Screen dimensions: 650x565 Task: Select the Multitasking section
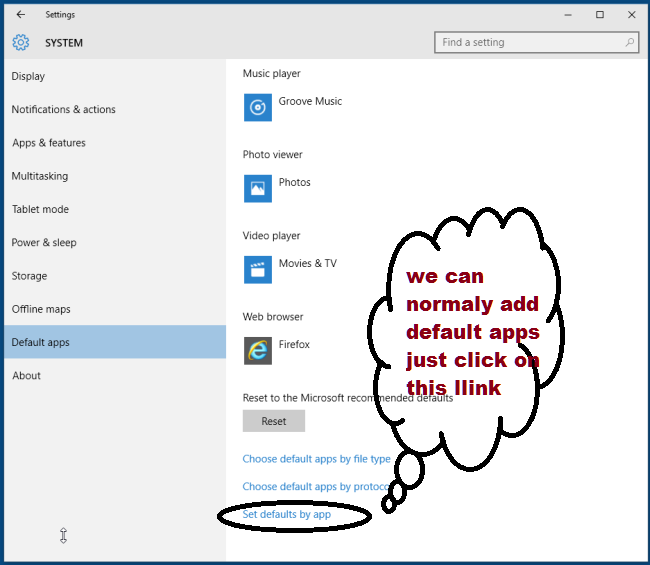[x=115, y=176]
